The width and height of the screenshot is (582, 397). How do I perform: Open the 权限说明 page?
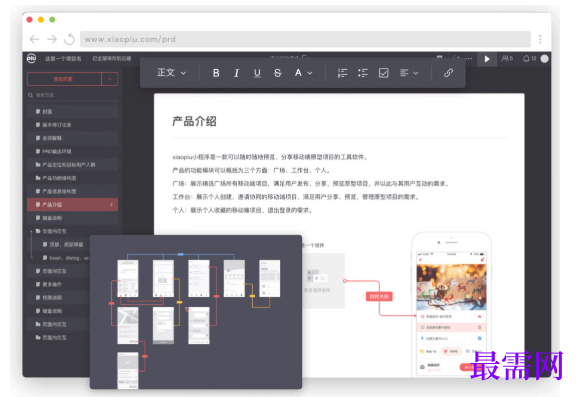[x=59, y=298]
